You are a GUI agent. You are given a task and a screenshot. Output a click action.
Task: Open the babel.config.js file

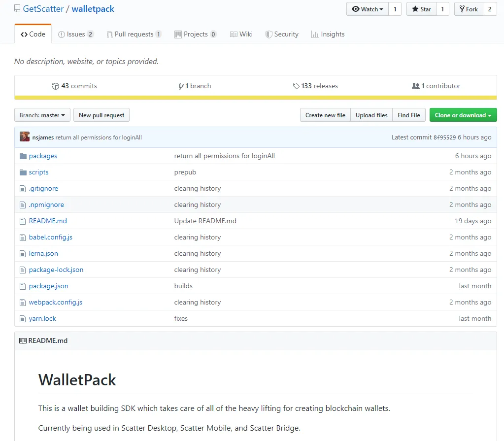(x=50, y=237)
